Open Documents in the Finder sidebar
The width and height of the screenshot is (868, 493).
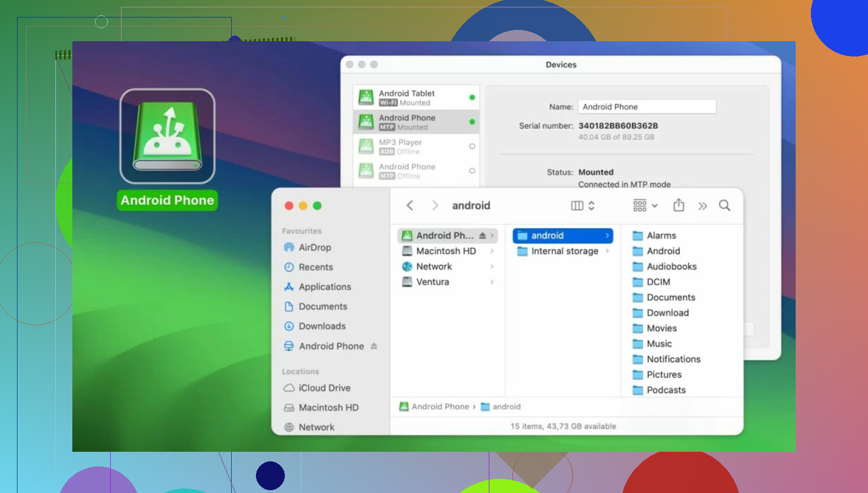315,307
